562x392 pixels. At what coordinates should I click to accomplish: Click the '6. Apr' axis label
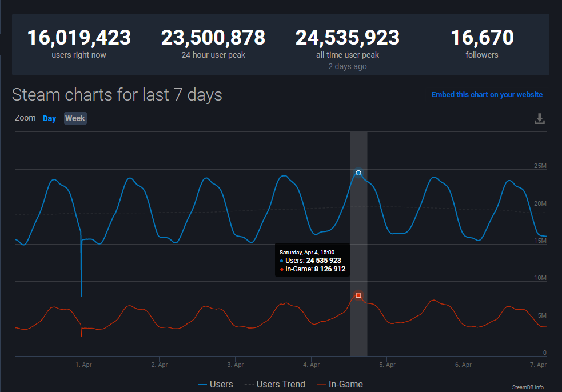coord(463,365)
